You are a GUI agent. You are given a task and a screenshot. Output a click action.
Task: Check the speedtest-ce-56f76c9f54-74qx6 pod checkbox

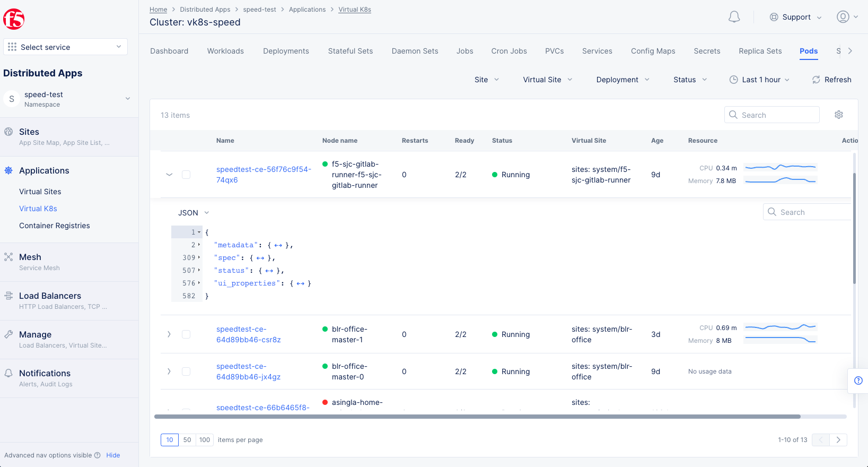[186, 175]
